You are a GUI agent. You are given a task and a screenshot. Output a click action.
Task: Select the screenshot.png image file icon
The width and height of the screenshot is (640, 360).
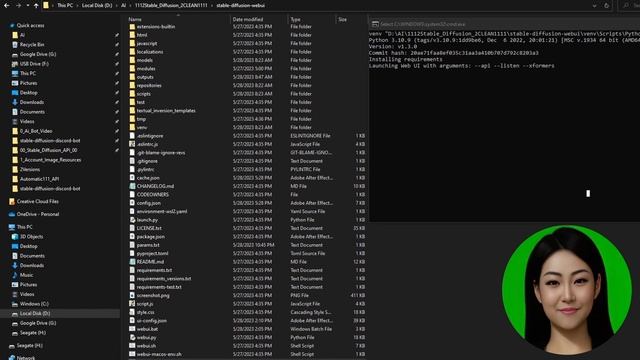[132, 296]
